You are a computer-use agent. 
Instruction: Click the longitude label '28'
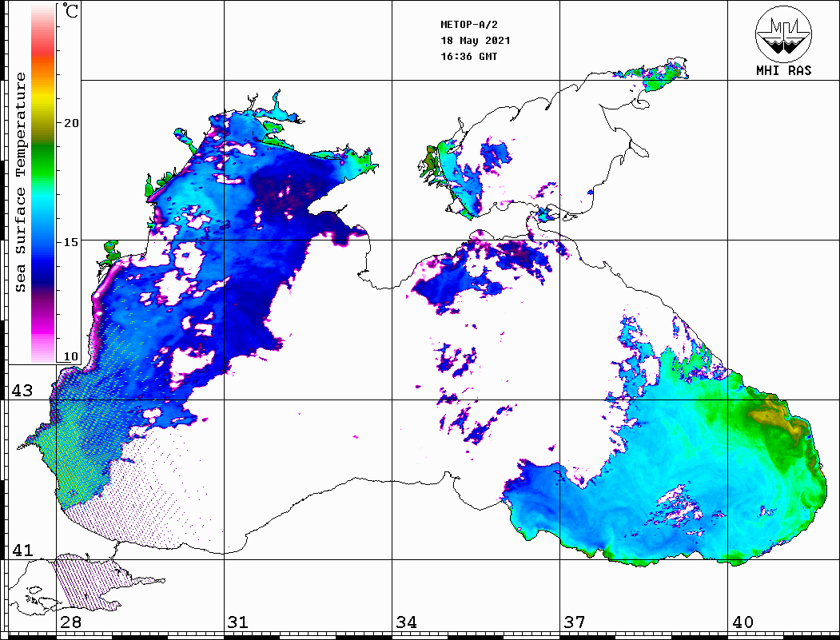coord(70,622)
